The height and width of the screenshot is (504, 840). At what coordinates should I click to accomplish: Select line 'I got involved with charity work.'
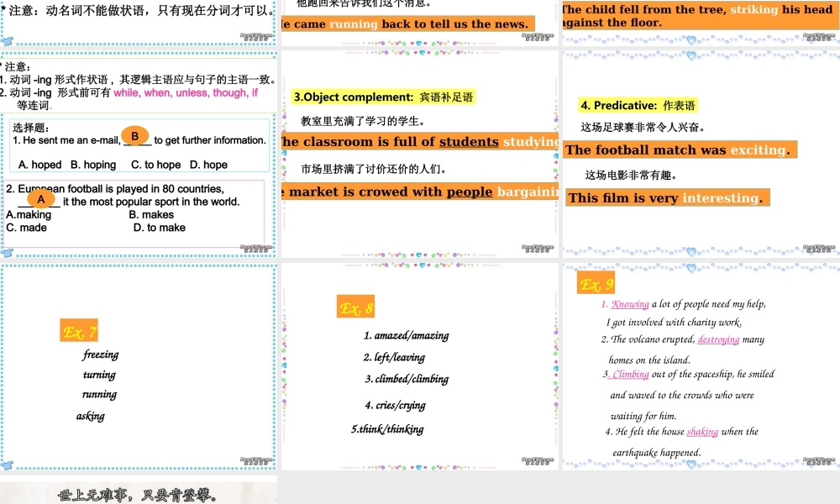[x=674, y=323]
